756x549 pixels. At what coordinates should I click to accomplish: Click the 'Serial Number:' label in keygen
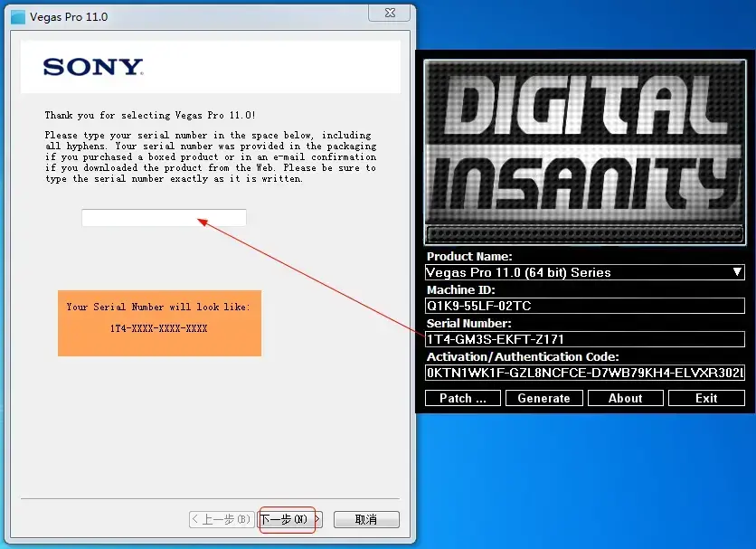click(468, 323)
